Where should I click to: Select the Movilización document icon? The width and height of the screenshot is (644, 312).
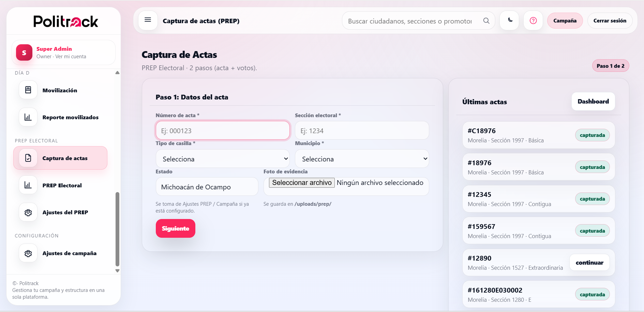28,90
